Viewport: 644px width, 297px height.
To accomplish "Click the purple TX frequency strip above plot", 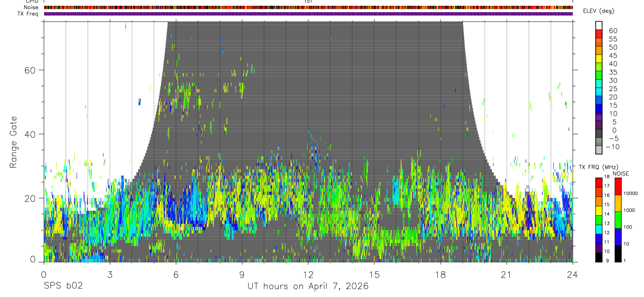I will [308, 14].
